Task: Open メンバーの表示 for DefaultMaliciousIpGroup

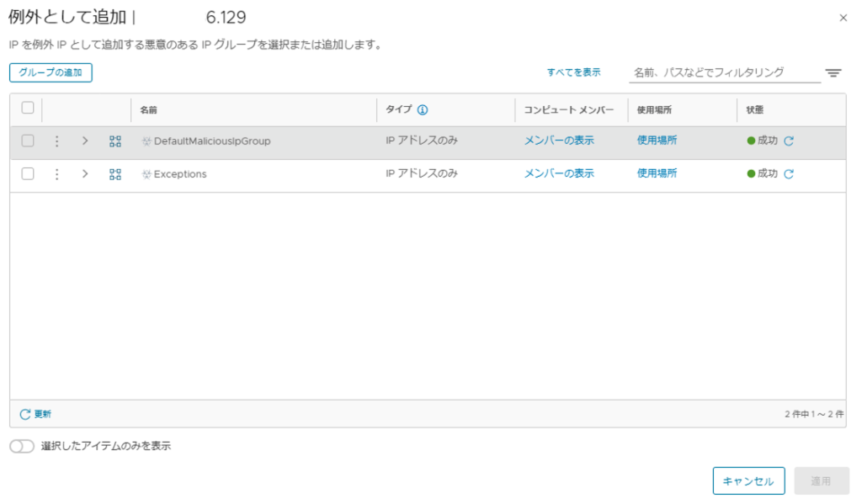Action: pyautogui.click(x=559, y=141)
